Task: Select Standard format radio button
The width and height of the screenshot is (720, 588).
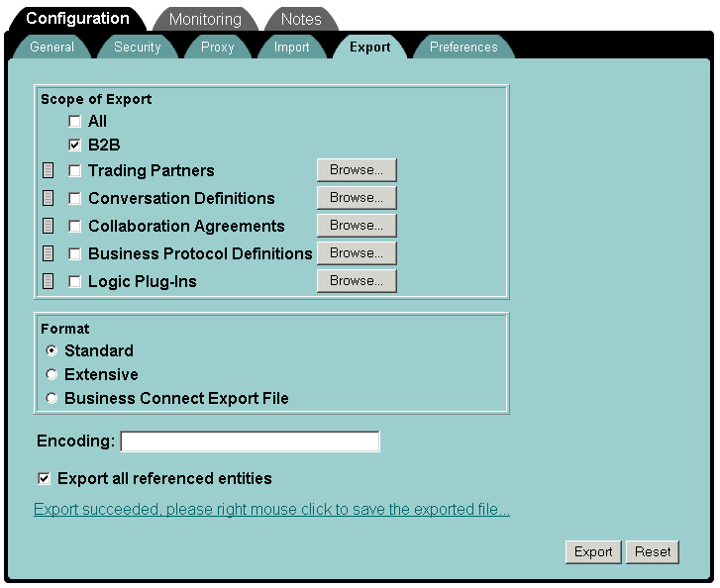Action: [x=51, y=350]
